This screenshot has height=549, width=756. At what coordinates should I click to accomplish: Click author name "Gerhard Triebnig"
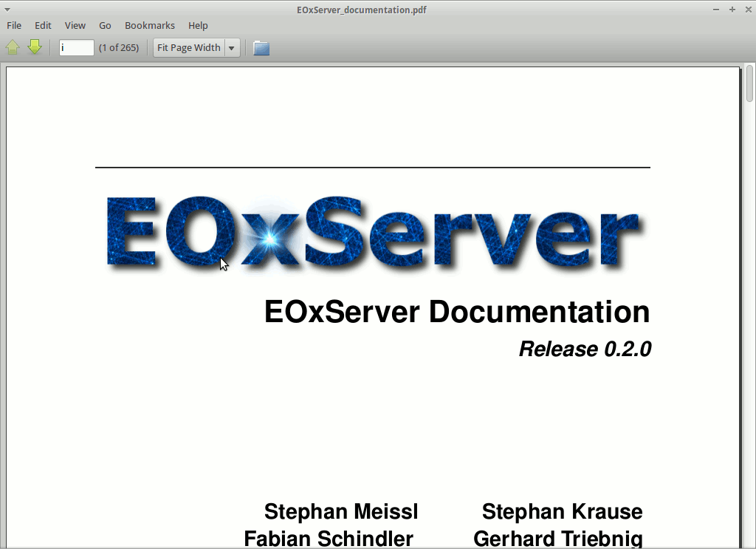[558, 539]
